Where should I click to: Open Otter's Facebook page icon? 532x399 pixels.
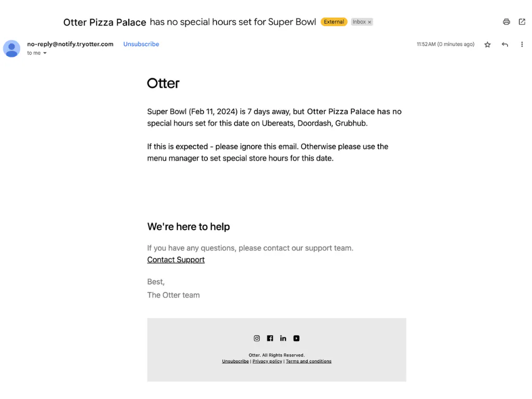click(270, 338)
